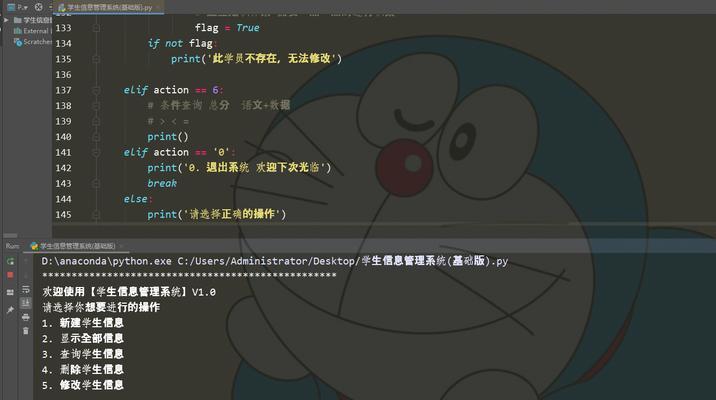Image resolution: width=716 pixels, height=400 pixels.
Task: Click the External Libraries icon
Action: pos(18,31)
